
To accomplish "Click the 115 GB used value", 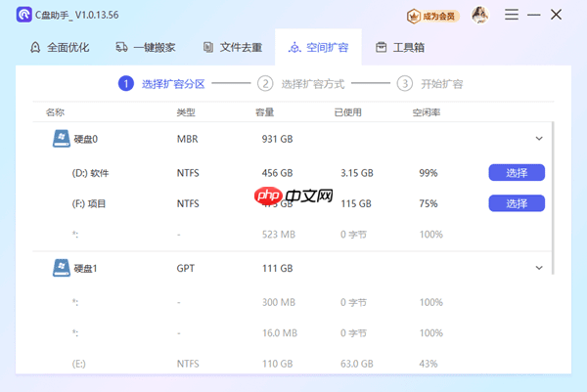I will 356,203.
